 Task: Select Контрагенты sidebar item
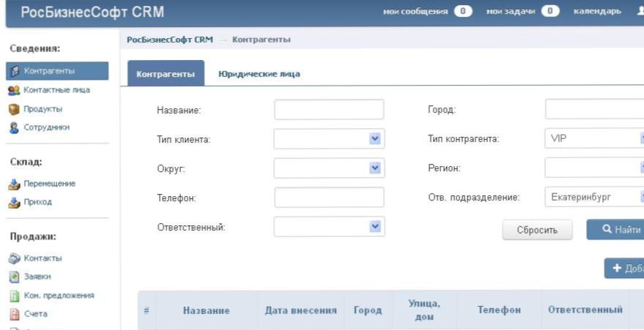tap(57, 71)
